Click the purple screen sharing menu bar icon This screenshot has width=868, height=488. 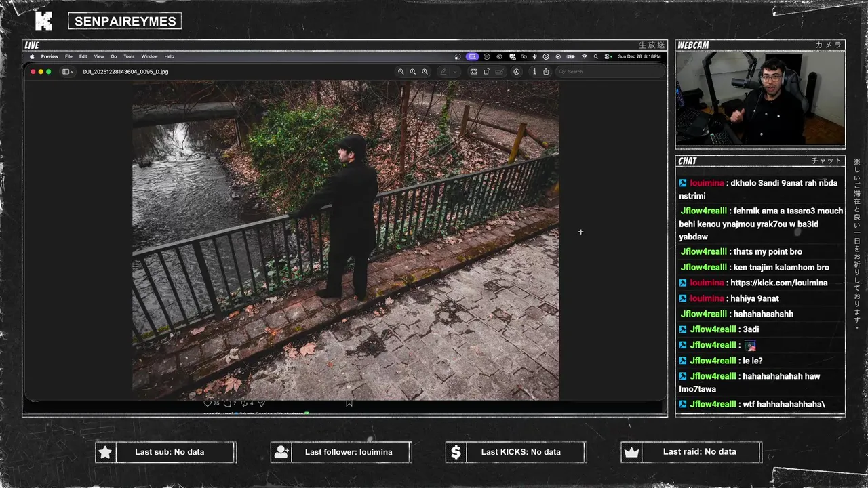click(473, 56)
